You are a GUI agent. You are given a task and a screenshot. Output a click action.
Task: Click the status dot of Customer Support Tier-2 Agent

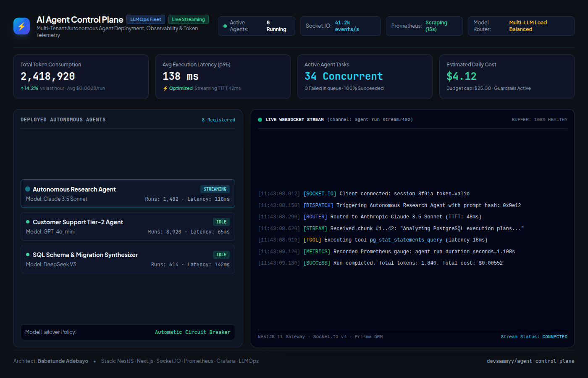pos(28,222)
